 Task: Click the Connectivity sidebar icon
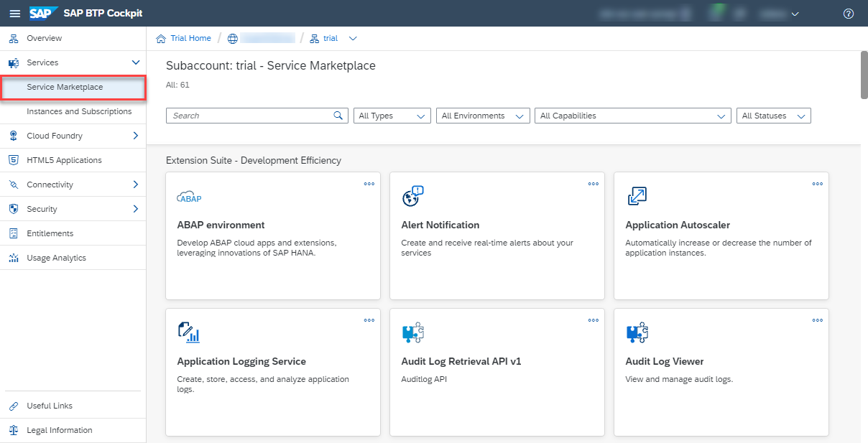(x=13, y=185)
